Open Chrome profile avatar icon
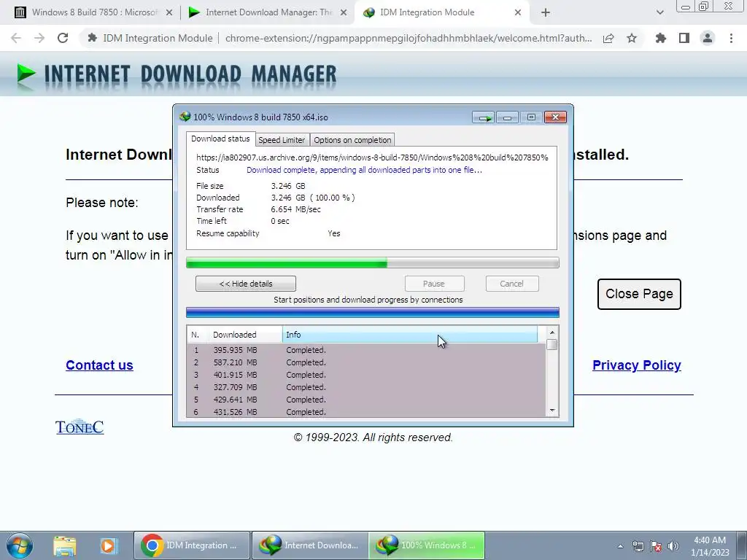747x560 pixels. tap(708, 38)
